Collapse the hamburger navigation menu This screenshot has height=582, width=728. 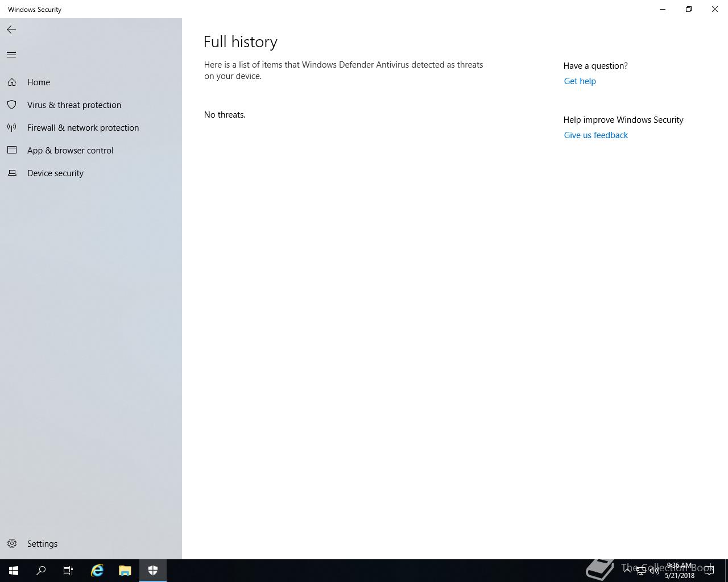[x=11, y=55]
